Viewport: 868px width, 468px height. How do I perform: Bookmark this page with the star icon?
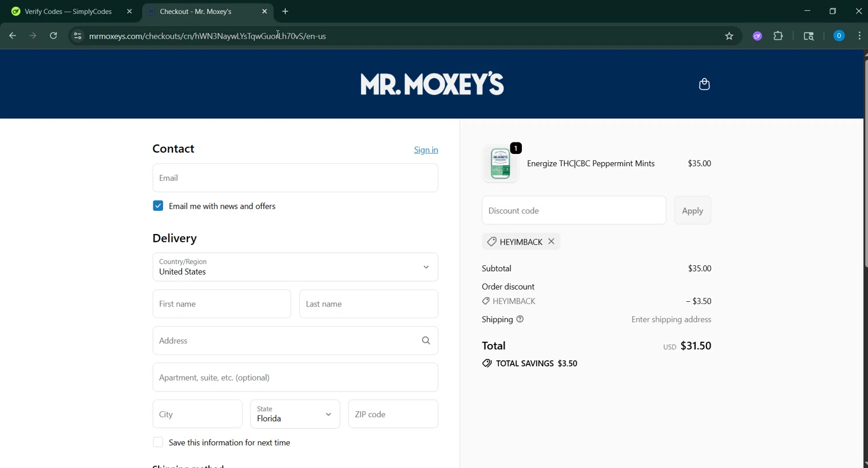click(729, 36)
